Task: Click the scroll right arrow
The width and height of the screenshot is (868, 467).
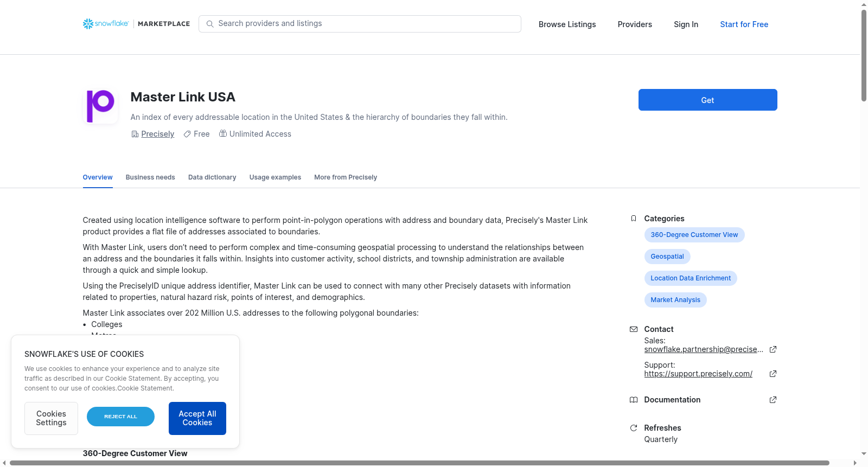Action: (855, 463)
